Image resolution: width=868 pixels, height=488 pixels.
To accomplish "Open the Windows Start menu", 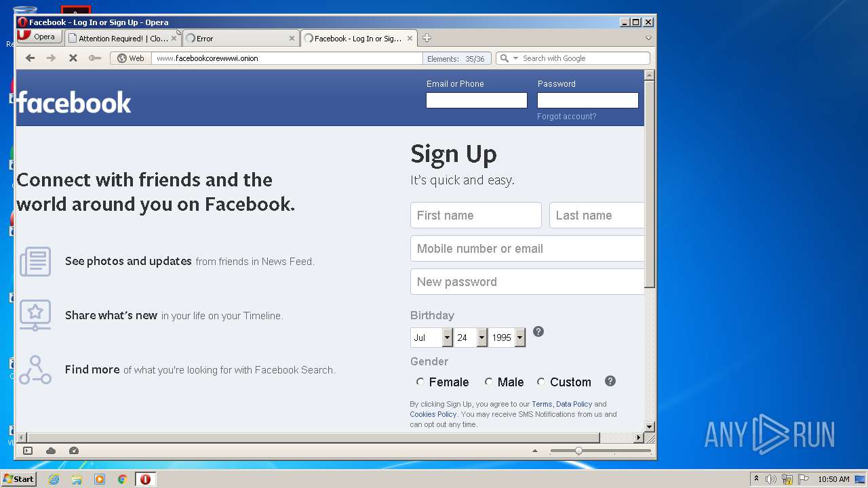I will pos(18,479).
